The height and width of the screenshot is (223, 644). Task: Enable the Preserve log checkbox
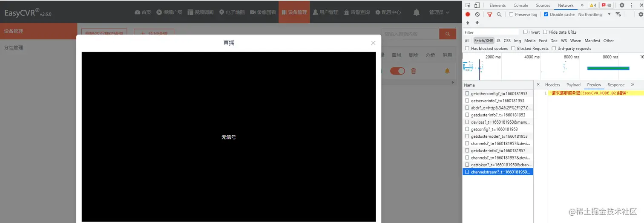point(511,14)
